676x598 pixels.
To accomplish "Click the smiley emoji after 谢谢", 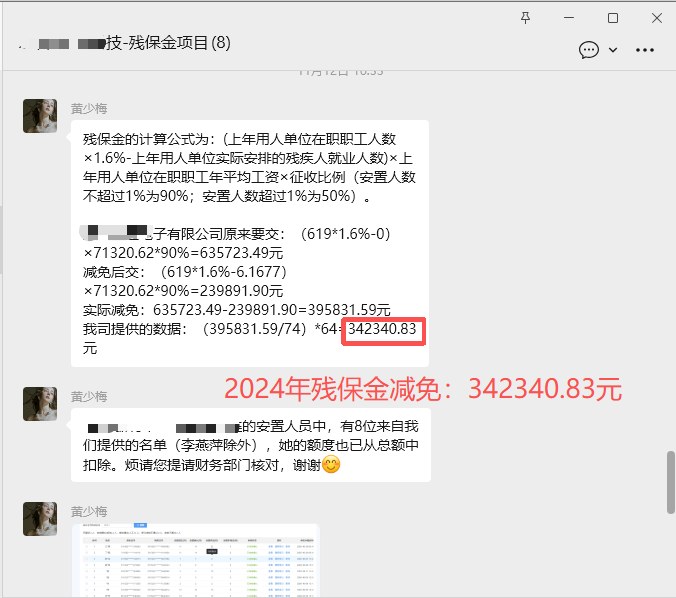I will (331, 464).
